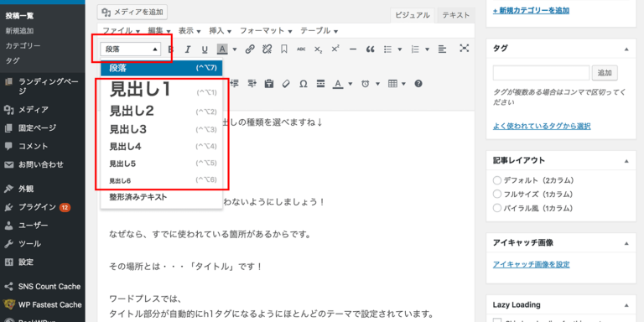644x322 pixels.
Task: Apply strikethrough ABC formatting
Action: coord(301,49)
